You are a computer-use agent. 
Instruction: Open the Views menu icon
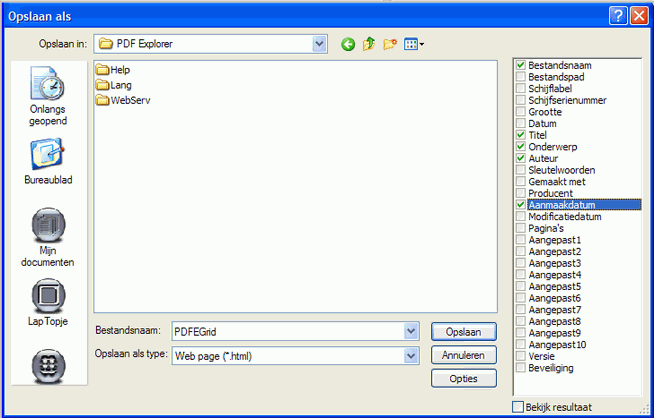(414, 44)
